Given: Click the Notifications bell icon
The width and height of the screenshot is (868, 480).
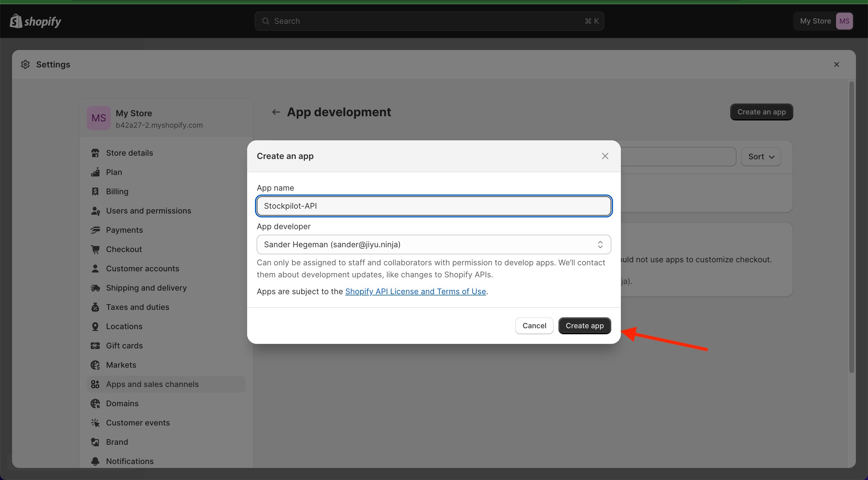Looking at the screenshot, I should pyautogui.click(x=95, y=461).
